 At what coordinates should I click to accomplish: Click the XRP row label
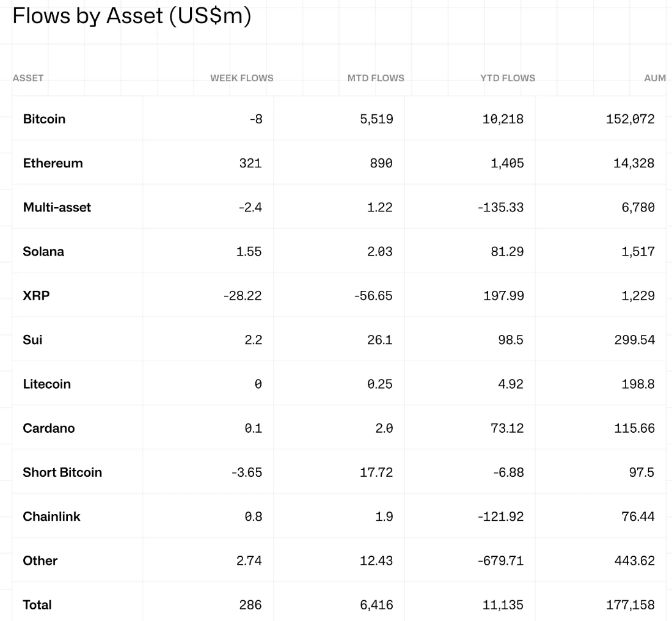[x=36, y=296]
